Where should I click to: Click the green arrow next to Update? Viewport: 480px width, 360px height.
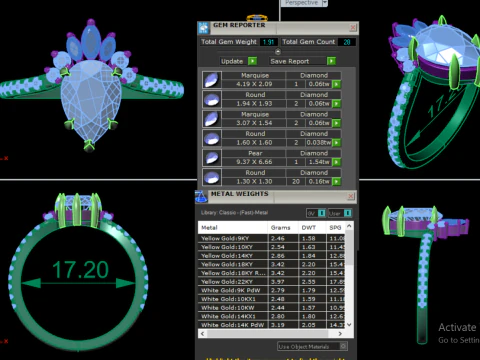tap(253, 61)
